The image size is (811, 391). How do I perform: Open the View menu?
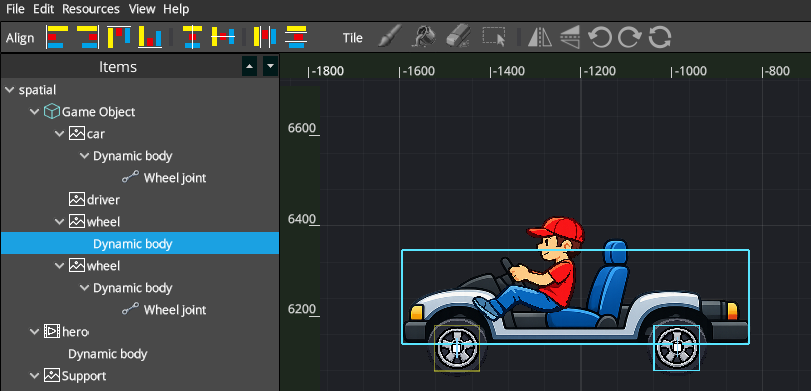coord(142,9)
